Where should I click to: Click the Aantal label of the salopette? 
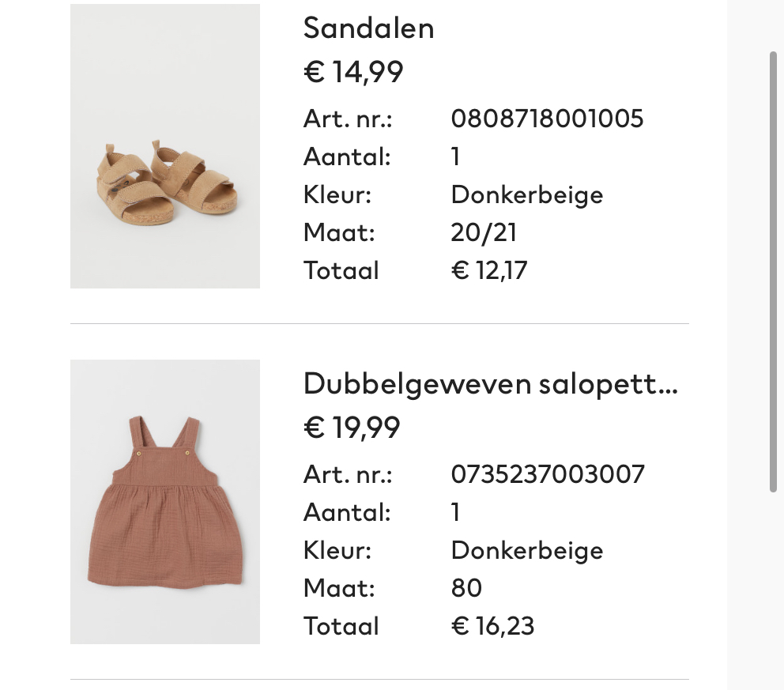[x=347, y=512]
